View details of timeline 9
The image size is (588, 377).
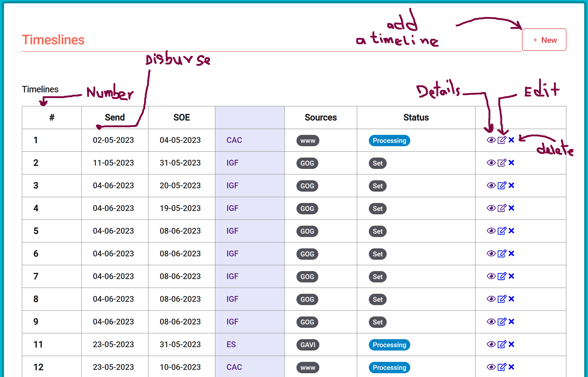point(491,322)
